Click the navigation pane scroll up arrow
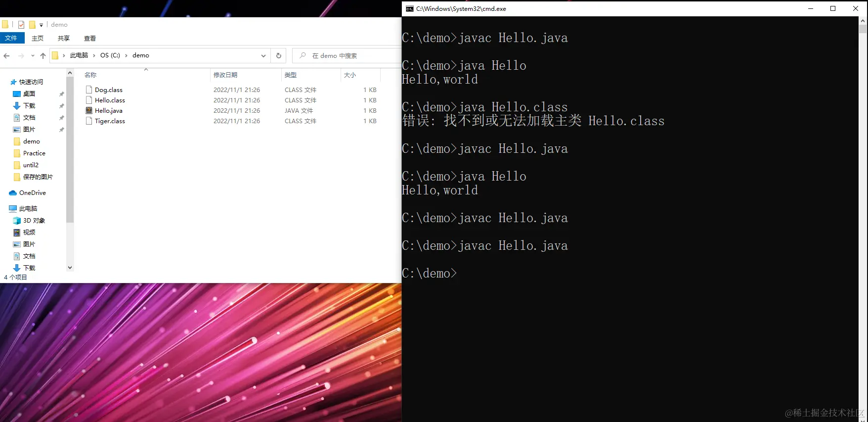The width and height of the screenshot is (868, 422). (70, 73)
